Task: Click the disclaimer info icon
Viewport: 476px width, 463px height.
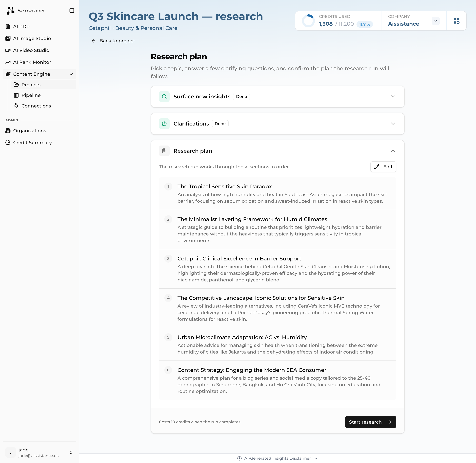Action: [x=239, y=458]
